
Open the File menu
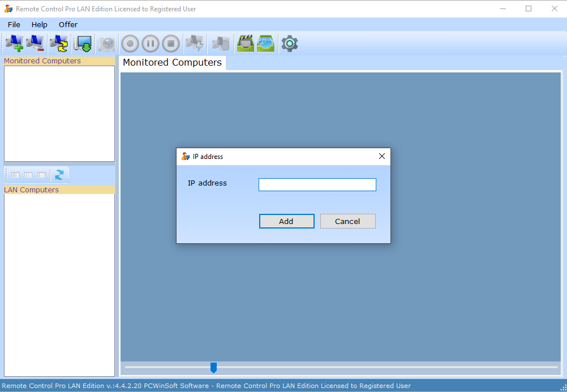[14, 24]
